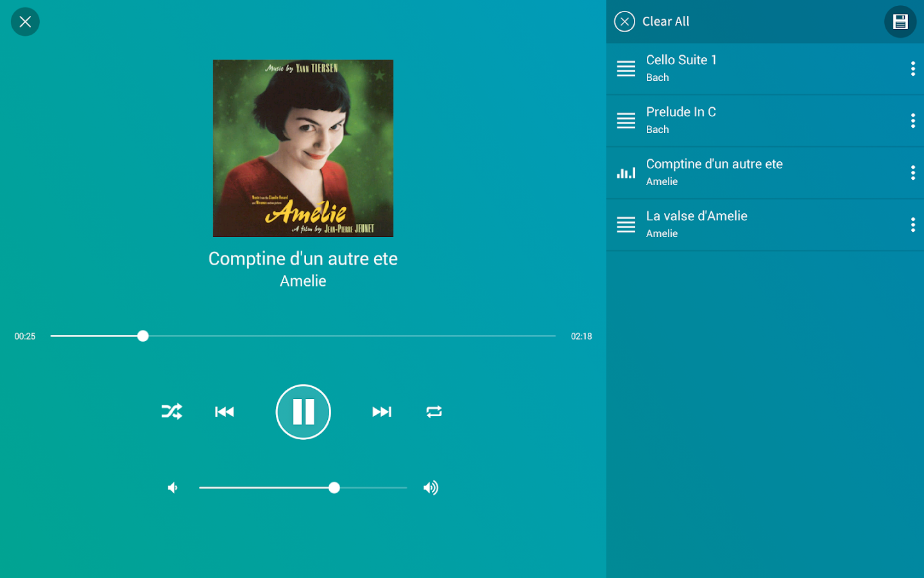The image size is (924, 578).
Task: Pause the current song
Action: pyautogui.click(x=304, y=412)
